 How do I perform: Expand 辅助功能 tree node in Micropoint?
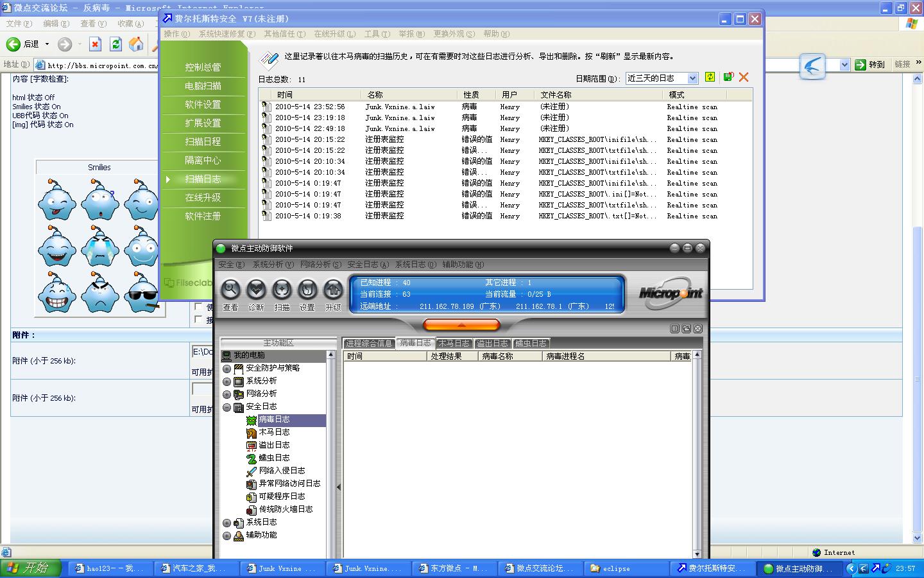coord(227,536)
